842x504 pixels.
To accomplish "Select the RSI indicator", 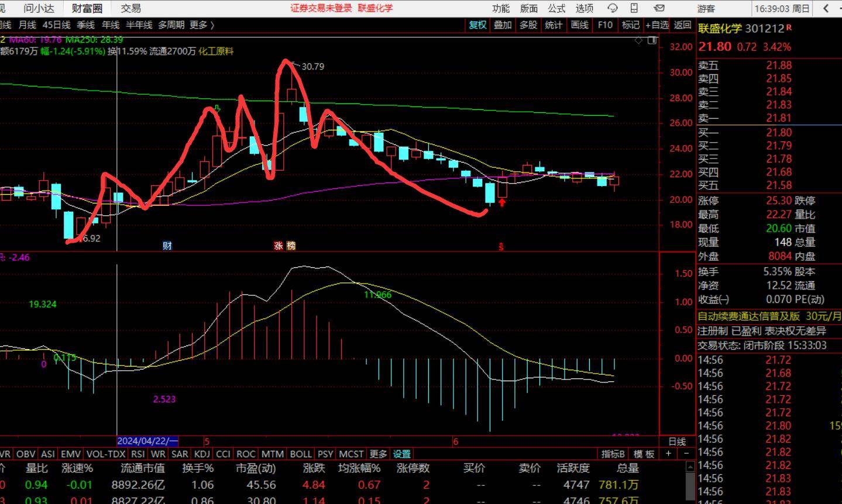I will (x=138, y=454).
